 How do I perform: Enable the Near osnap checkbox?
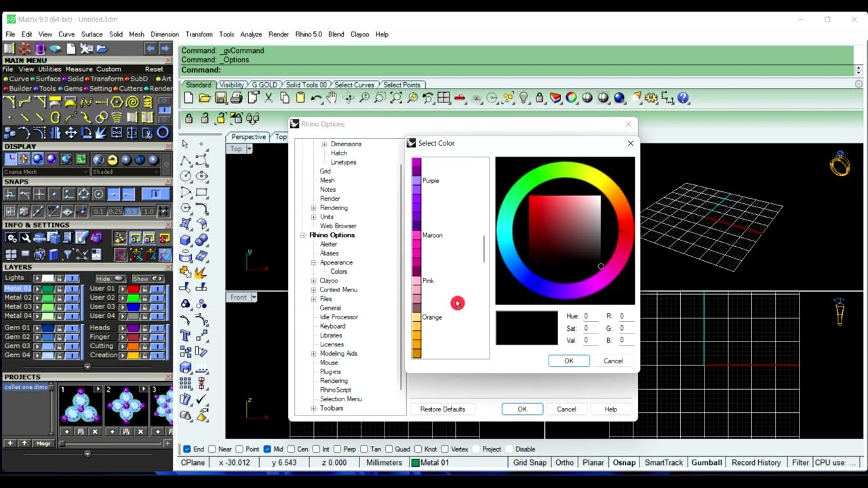pyautogui.click(x=212, y=449)
